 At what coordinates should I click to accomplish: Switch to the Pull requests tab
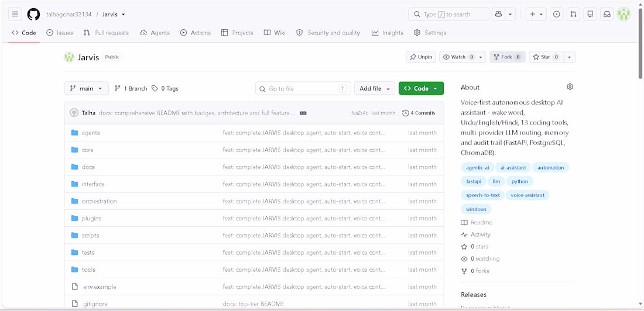106,33
